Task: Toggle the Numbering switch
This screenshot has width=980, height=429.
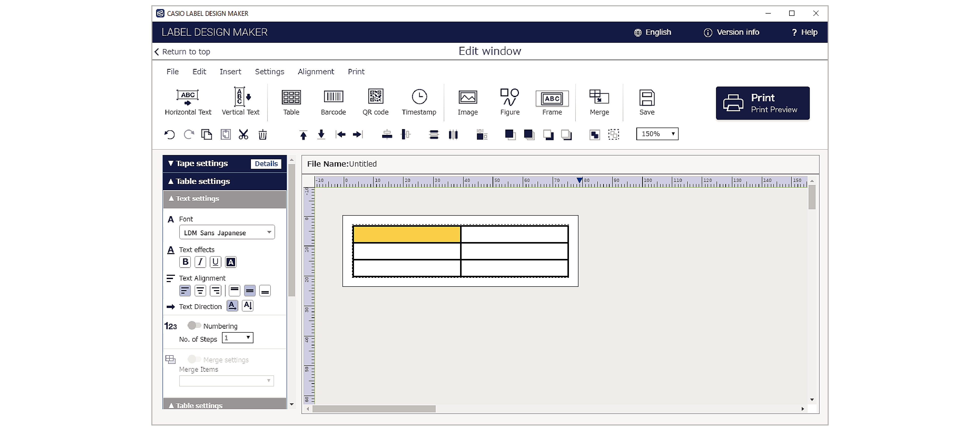Action: (x=194, y=326)
